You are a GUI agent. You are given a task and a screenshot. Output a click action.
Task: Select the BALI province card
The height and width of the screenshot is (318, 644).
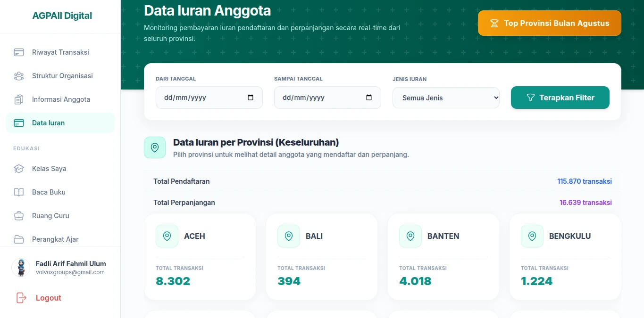[322, 257]
